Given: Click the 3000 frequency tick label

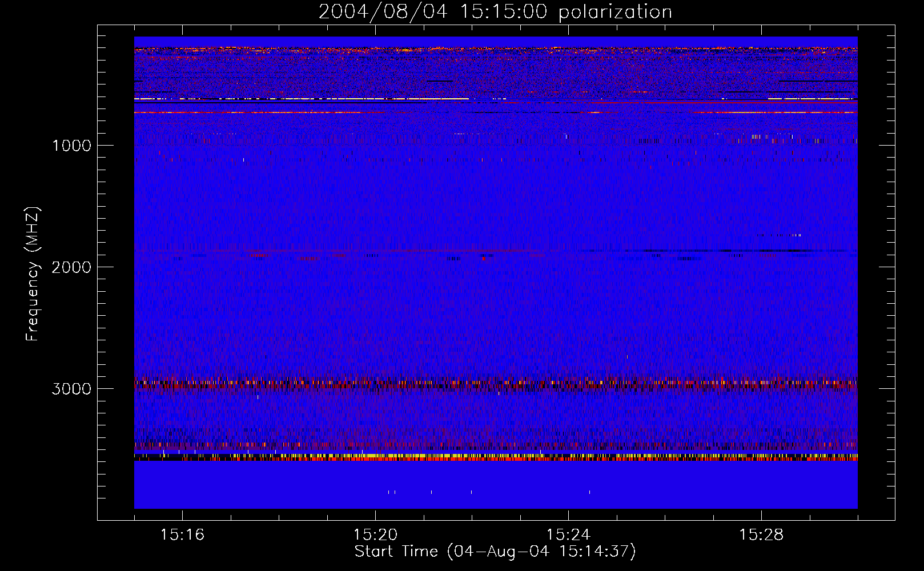Looking at the screenshot, I should tap(72, 389).
